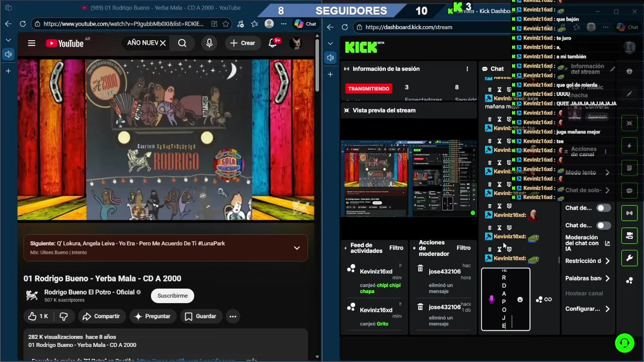The width and height of the screenshot is (644, 362).
Task: Open channel points infinity icon beside chat box
Action: click(x=544, y=300)
